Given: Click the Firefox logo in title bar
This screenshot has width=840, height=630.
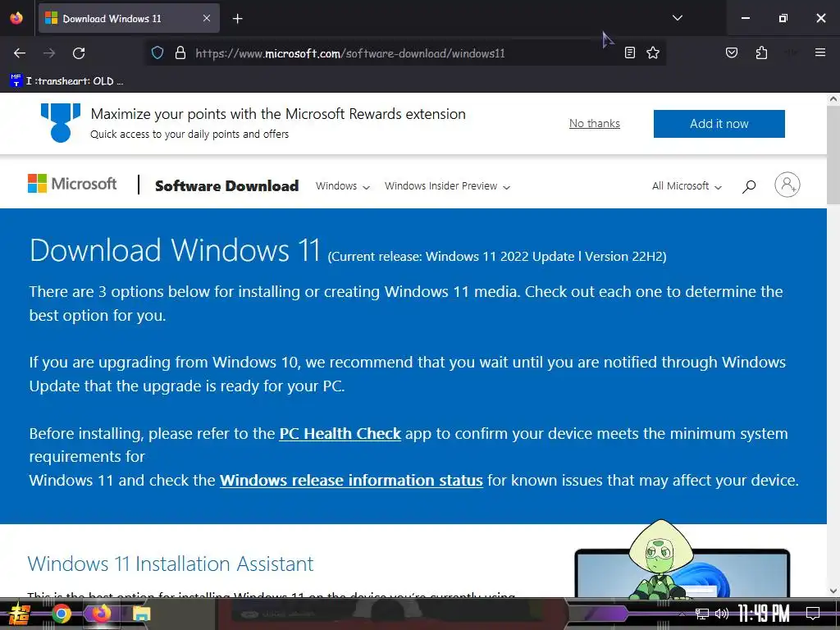Looking at the screenshot, I should pyautogui.click(x=16, y=18).
